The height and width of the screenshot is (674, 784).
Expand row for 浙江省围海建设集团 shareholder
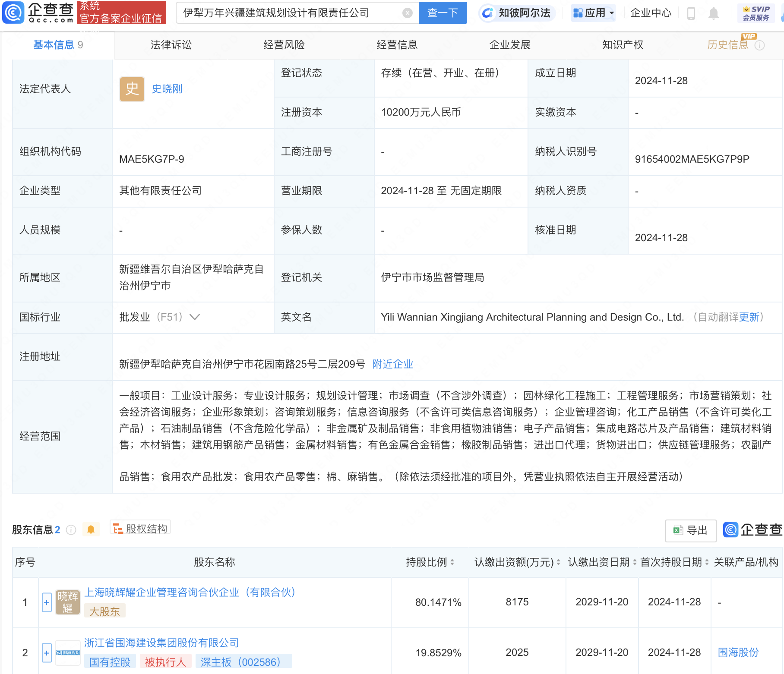pos(47,653)
